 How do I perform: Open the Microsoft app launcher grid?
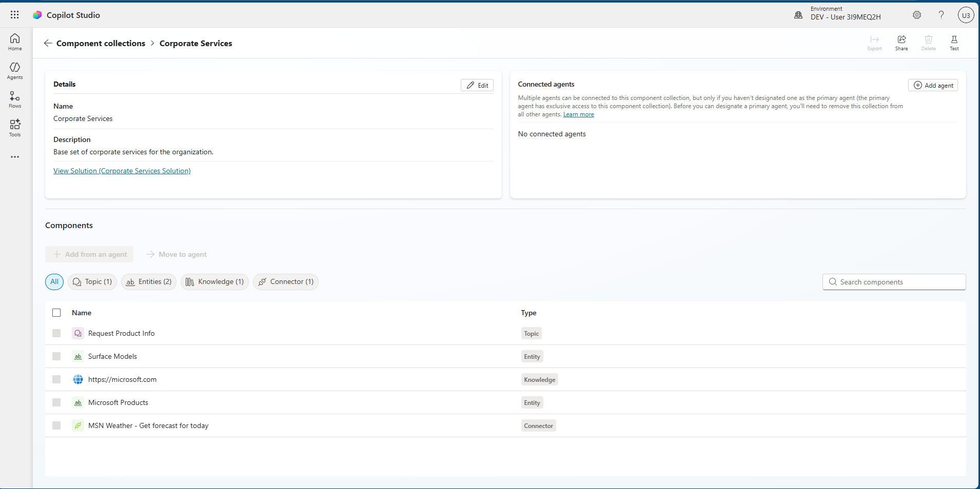[14, 15]
